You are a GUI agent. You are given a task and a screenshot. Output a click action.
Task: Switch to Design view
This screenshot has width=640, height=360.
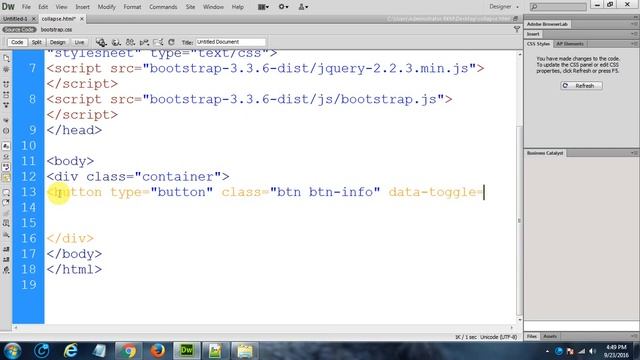coord(58,42)
